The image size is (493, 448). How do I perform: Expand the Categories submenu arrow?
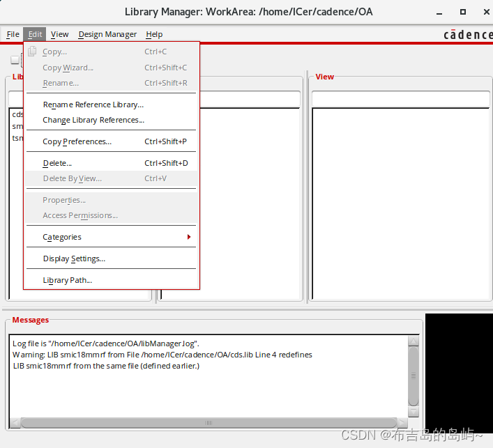pos(189,237)
